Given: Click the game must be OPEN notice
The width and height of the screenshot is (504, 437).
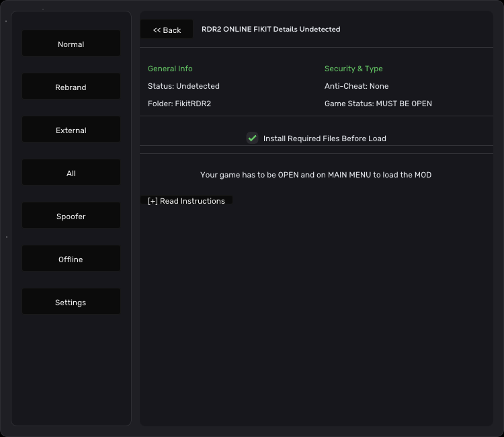Looking at the screenshot, I should (x=316, y=175).
